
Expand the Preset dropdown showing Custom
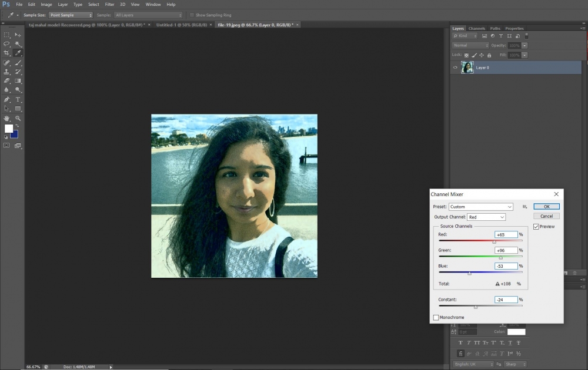click(481, 207)
